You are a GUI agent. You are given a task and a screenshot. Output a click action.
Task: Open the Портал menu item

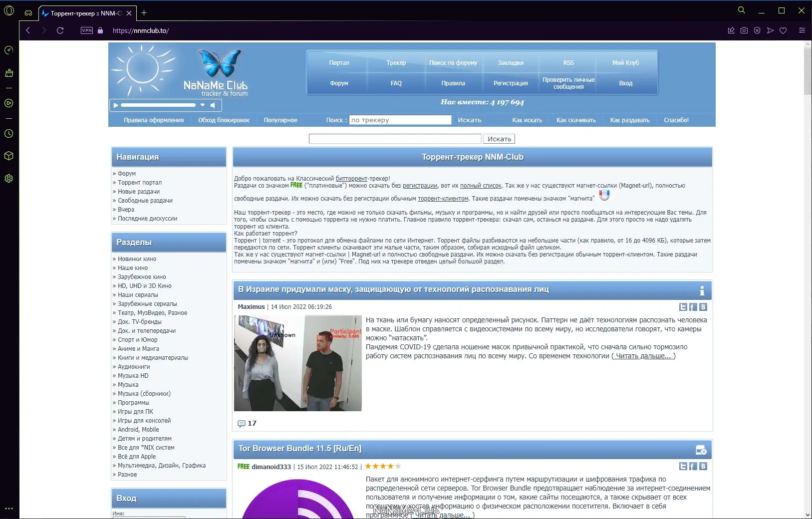coord(339,63)
